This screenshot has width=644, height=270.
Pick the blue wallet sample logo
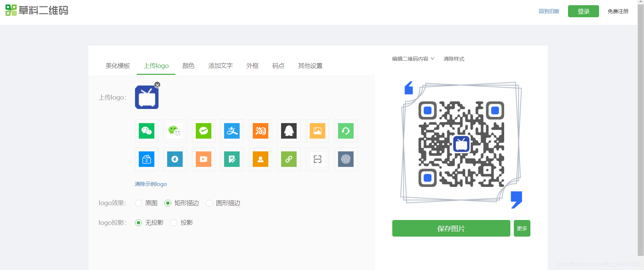146,159
